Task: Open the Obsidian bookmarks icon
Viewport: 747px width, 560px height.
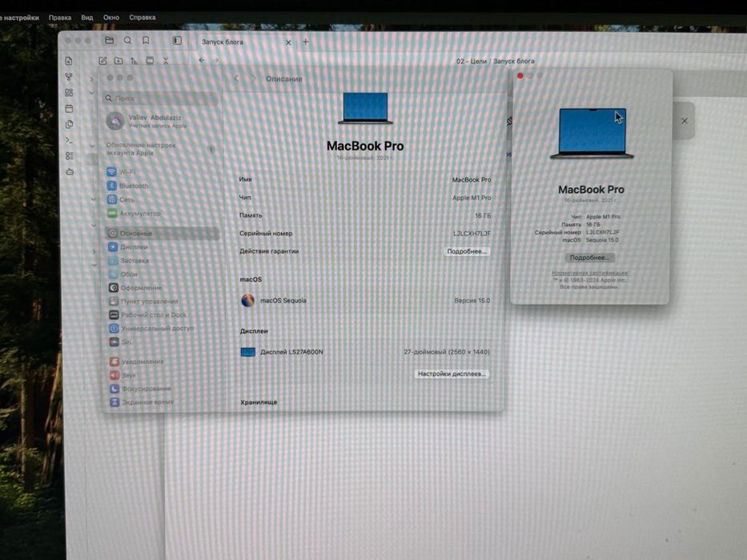Action: [146, 41]
